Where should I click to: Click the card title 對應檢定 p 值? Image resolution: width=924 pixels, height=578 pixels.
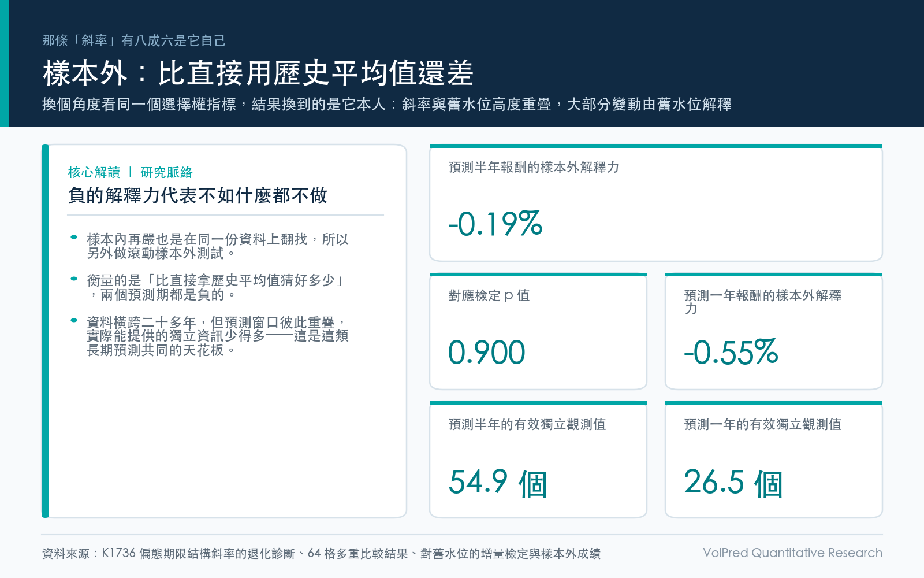[489, 296]
